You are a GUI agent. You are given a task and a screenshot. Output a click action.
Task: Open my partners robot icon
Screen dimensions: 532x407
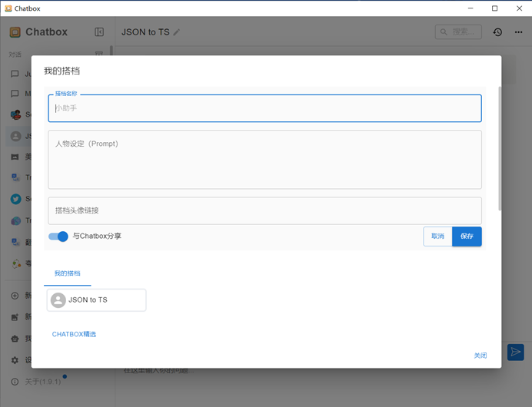15,339
